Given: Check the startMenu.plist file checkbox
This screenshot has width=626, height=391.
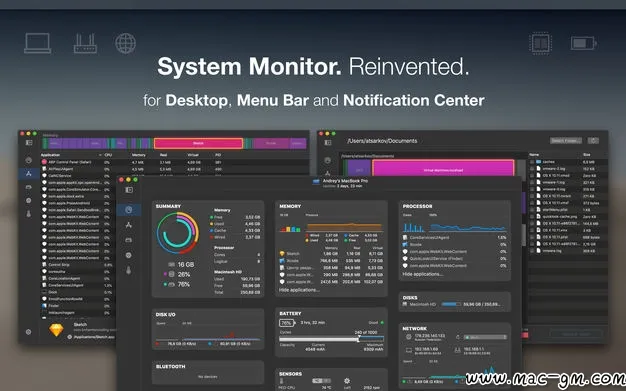Looking at the screenshot, I should point(532,210).
